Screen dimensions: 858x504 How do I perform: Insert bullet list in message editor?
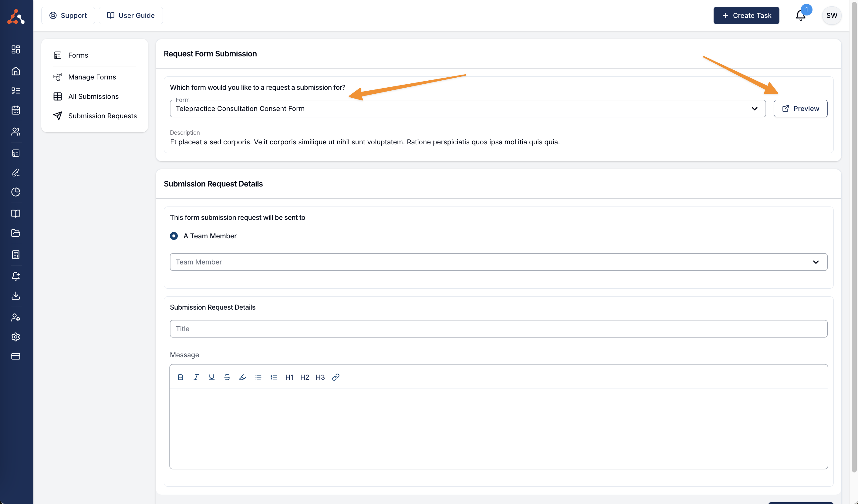[x=258, y=377]
